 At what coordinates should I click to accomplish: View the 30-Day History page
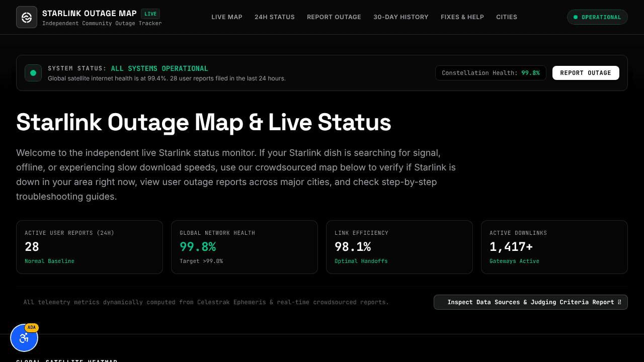pyautogui.click(x=401, y=17)
